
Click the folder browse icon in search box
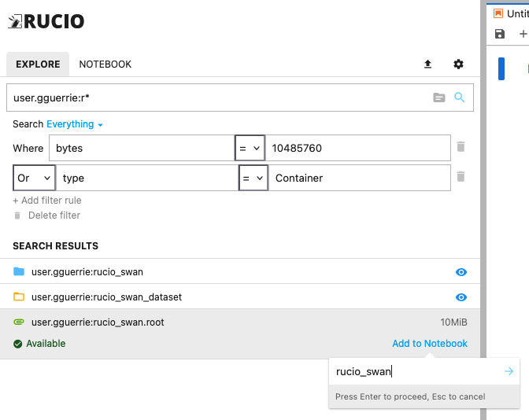(439, 98)
